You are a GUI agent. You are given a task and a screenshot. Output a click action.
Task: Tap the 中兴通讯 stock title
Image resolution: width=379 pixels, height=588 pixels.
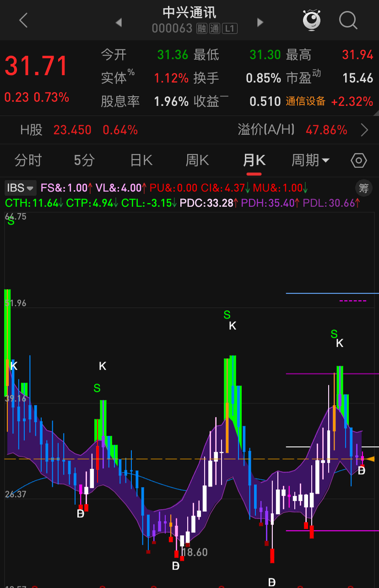[x=189, y=12]
